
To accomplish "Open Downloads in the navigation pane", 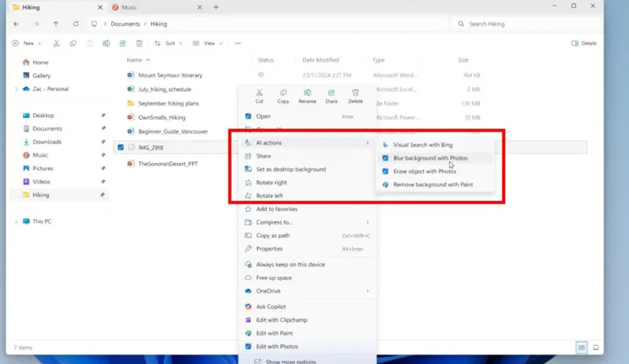I will [47, 142].
